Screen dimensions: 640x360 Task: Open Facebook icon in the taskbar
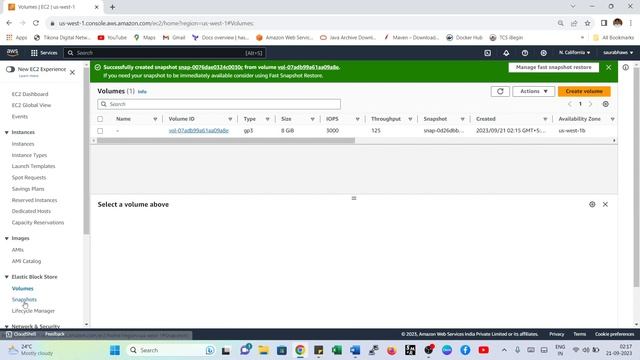tap(465, 350)
